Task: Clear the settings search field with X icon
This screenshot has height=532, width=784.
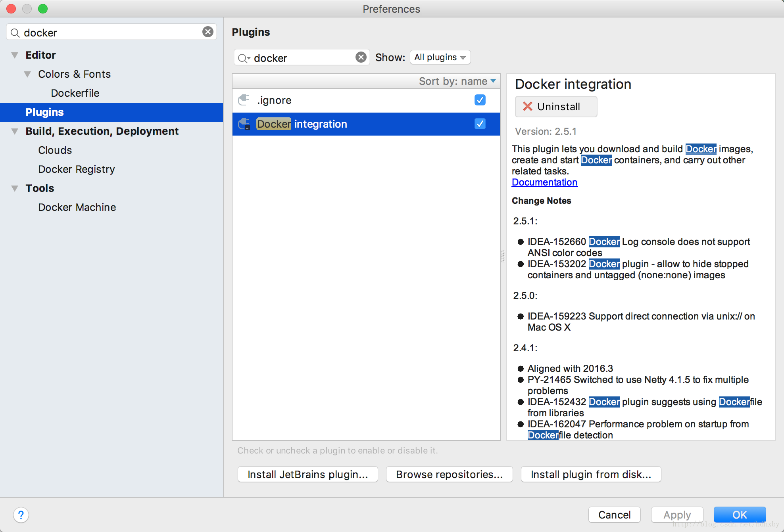Action: point(208,32)
